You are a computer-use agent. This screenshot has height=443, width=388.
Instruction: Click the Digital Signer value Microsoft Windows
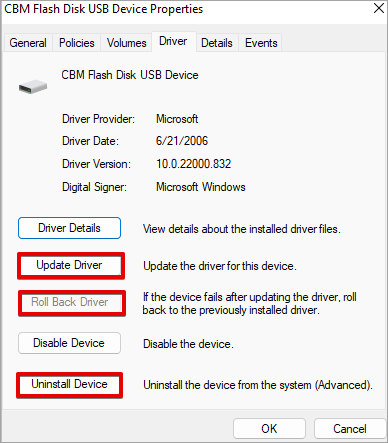tap(201, 187)
